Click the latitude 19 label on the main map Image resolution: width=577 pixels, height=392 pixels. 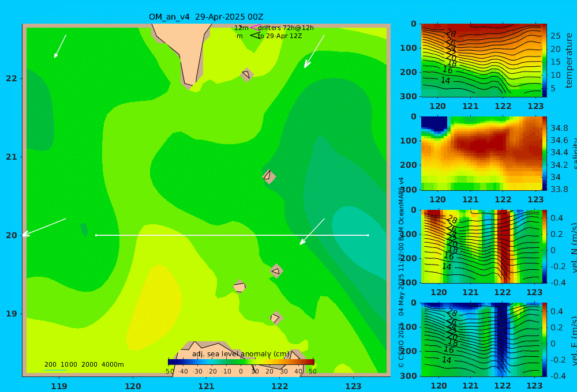[12, 314]
